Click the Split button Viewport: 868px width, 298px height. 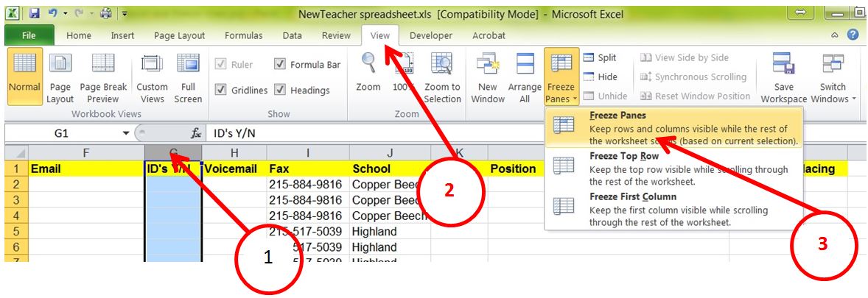pyautogui.click(x=600, y=57)
